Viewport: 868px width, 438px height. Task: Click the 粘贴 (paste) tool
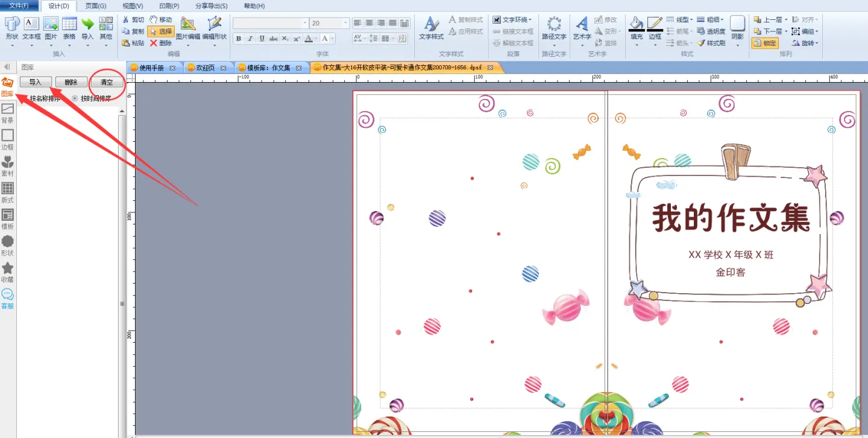tap(133, 43)
